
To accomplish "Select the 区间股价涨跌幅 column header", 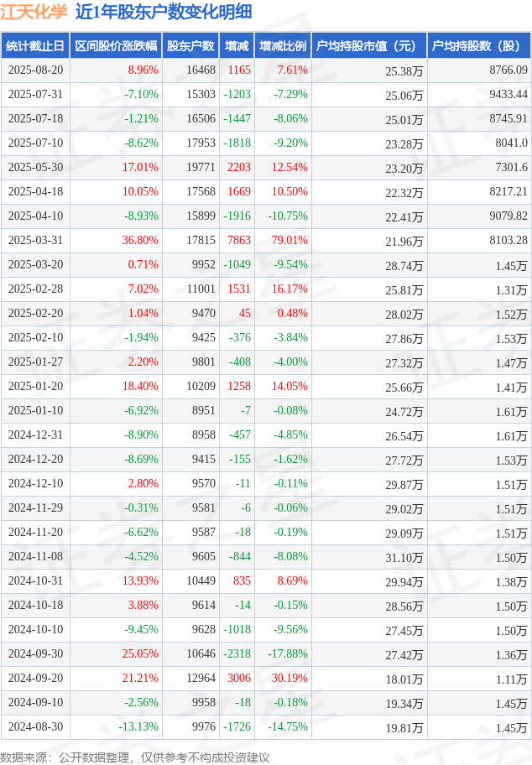I will coord(116,46).
